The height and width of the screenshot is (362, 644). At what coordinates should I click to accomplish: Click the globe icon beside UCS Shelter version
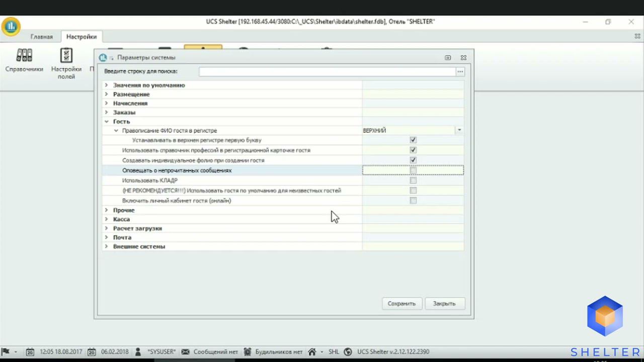point(348,352)
